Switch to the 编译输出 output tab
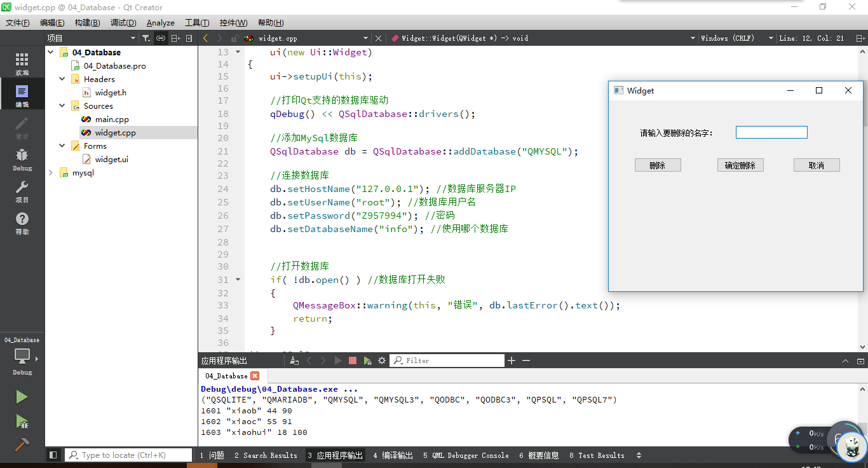 (393, 455)
